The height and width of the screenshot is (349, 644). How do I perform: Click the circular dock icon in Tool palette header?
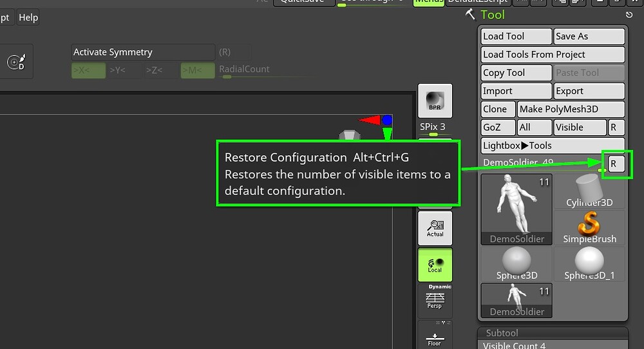pos(629,15)
